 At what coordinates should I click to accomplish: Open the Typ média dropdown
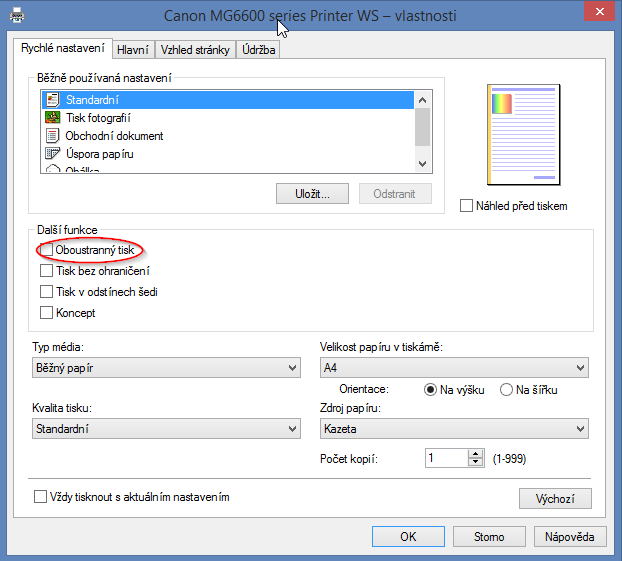[x=166, y=368]
